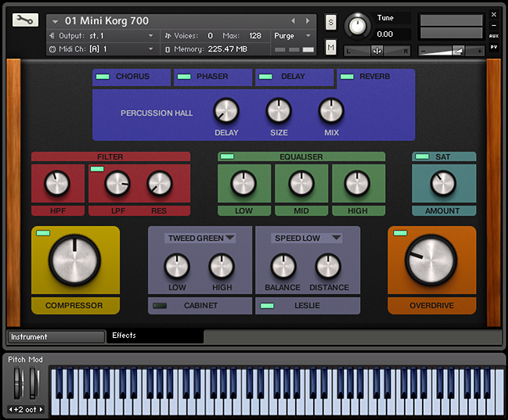Shift keyboard octave down arrow
This screenshot has width=508, height=420.
click(x=10, y=409)
